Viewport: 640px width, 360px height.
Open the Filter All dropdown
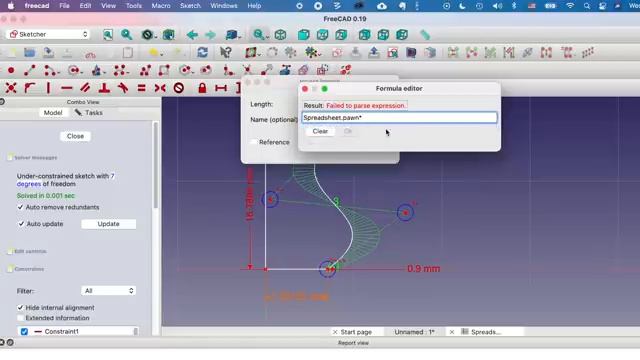point(108,291)
